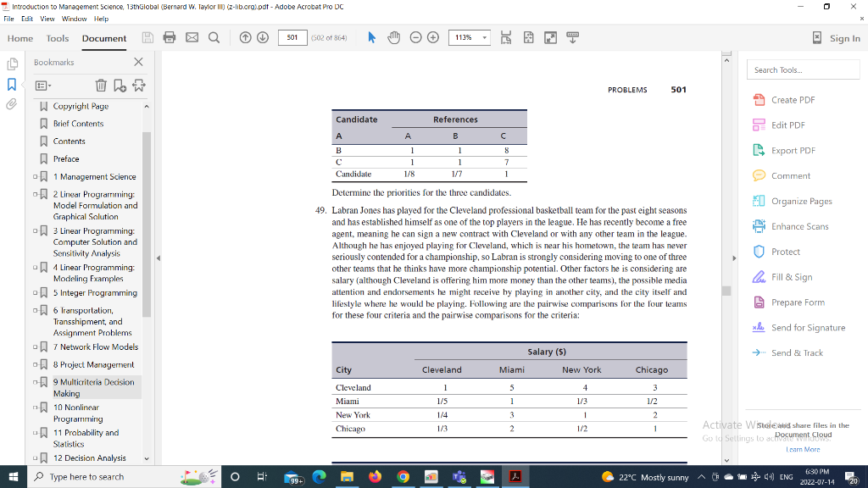Screen dimensions: 868x488
Task: Open the Page Thumbnails panel icon
Action: point(11,64)
